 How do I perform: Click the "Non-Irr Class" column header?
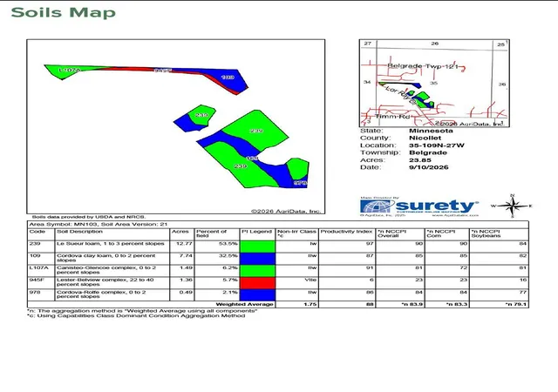point(296,233)
